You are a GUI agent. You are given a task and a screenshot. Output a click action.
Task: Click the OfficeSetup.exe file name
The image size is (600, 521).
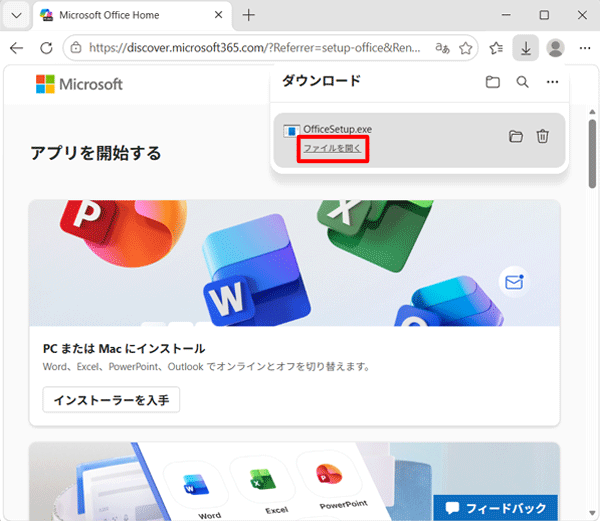338,129
